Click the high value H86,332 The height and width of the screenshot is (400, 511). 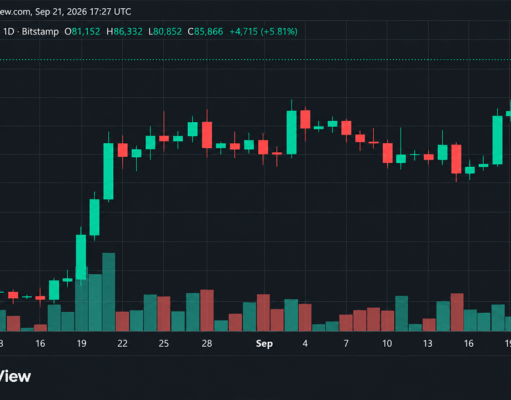click(124, 32)
